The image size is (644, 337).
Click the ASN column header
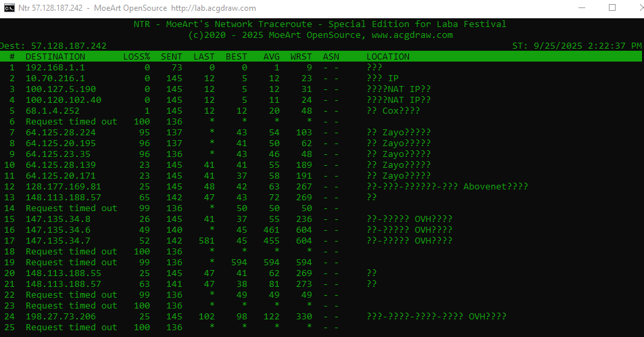(331, 56)
